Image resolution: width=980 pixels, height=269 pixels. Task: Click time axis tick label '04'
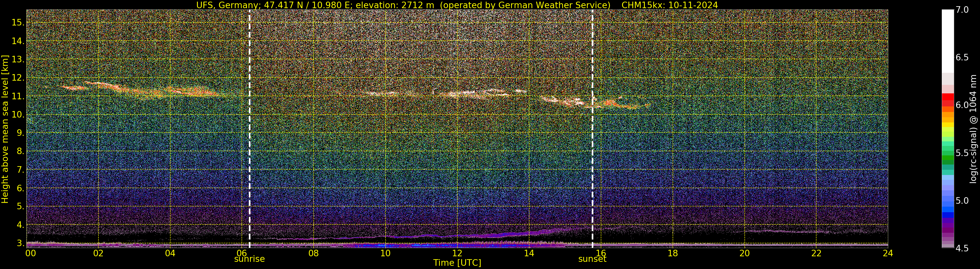[170, 253]
